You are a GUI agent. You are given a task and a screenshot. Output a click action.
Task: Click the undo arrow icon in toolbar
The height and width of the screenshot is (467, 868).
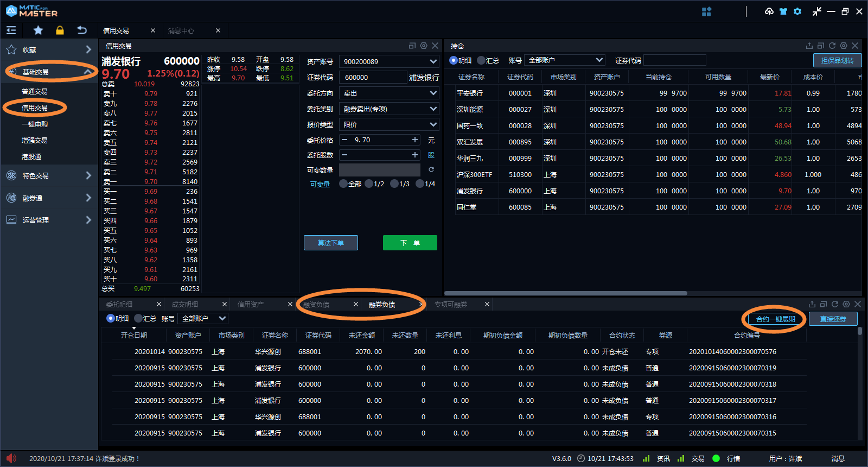point(82,30)
